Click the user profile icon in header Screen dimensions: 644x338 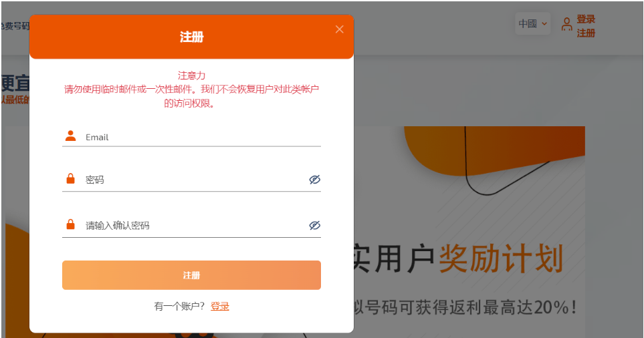[566, 25]
